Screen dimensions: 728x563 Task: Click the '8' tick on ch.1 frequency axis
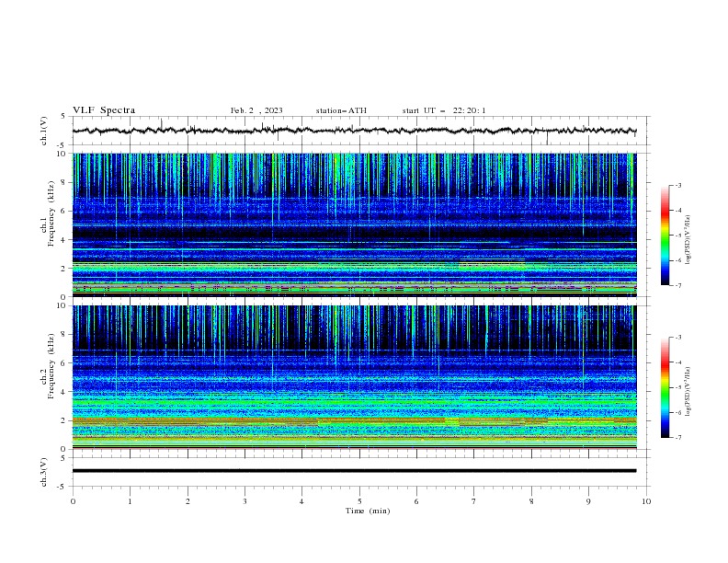click(64, 182)
